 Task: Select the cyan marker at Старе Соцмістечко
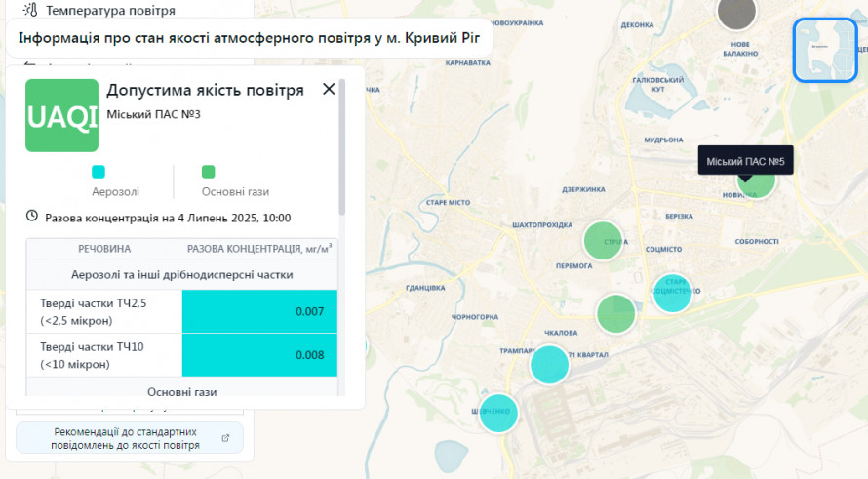[x=672, y=292]
